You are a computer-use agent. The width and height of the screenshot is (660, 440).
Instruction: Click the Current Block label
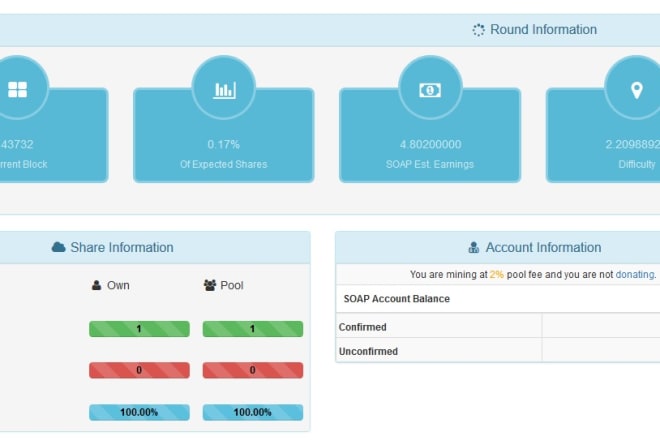(x=23, y=164)
